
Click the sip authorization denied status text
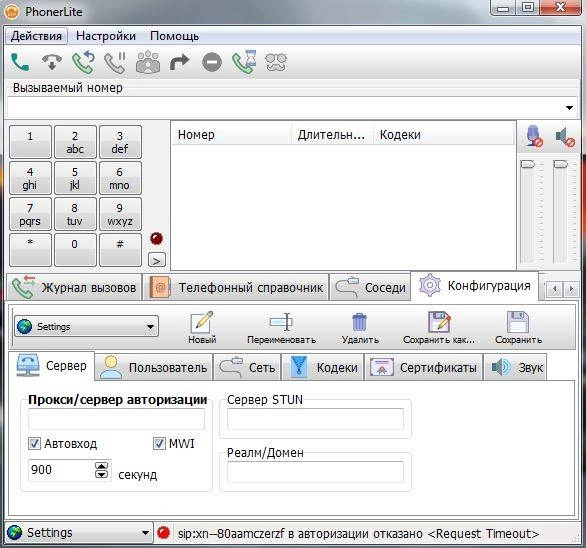pyautogui.click(x=358, y=533)
